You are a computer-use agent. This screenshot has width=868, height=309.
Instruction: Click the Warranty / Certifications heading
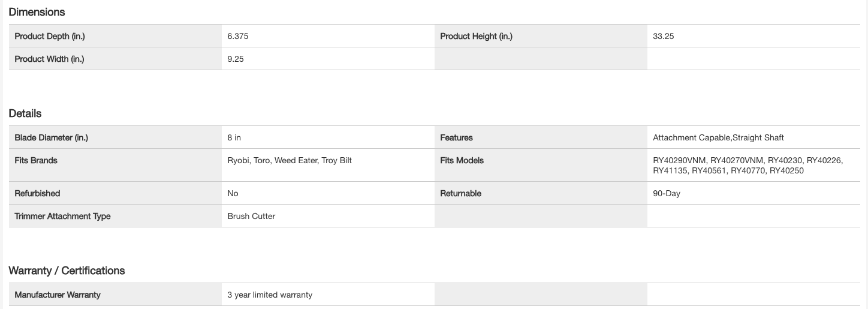pos(67,271)
